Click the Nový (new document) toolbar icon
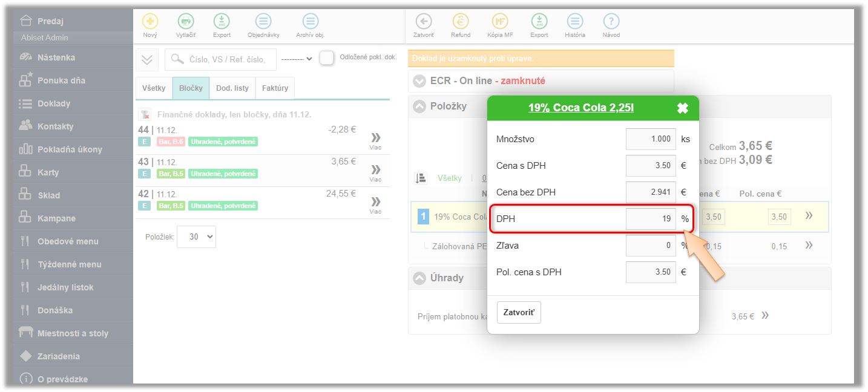 pos(150,21)
